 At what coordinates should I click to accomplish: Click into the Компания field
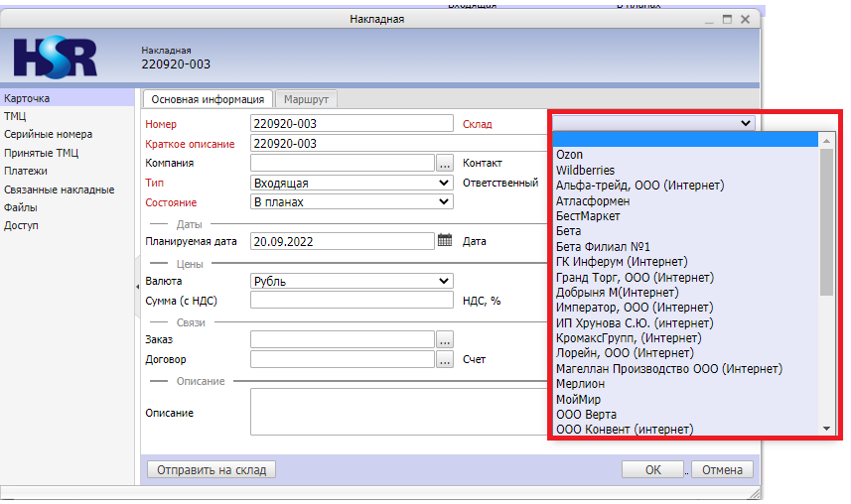[343, 163]
